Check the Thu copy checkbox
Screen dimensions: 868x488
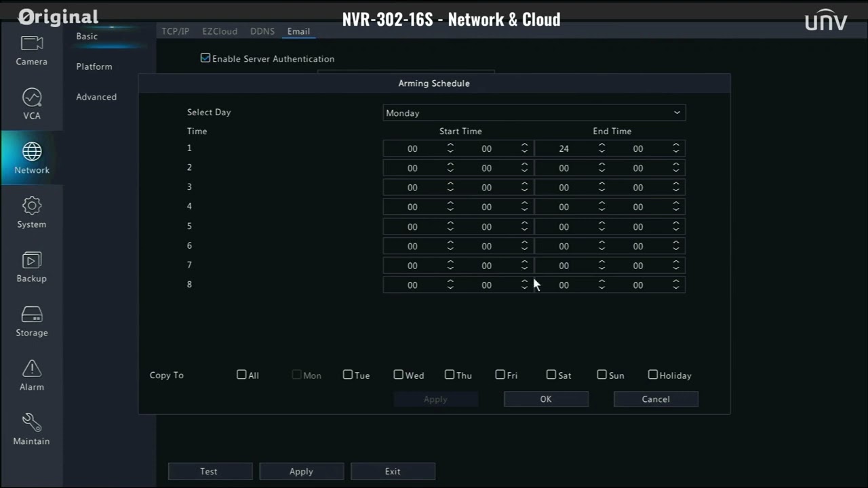(x=450, y=375)
